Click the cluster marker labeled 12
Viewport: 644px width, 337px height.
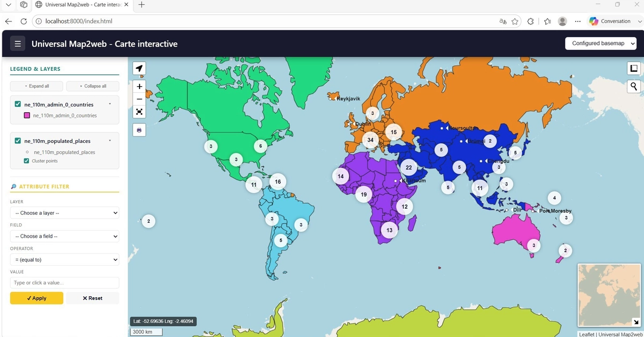pos(405,207)
